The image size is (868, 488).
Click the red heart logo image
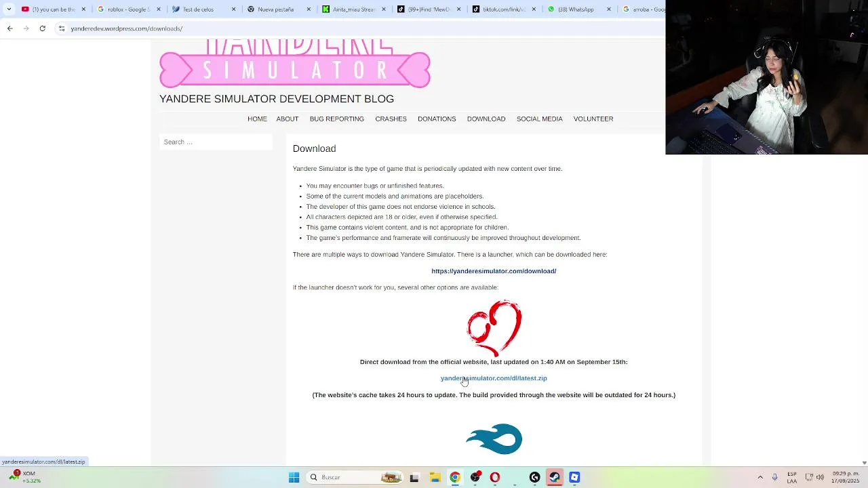[x=494, y=328]
